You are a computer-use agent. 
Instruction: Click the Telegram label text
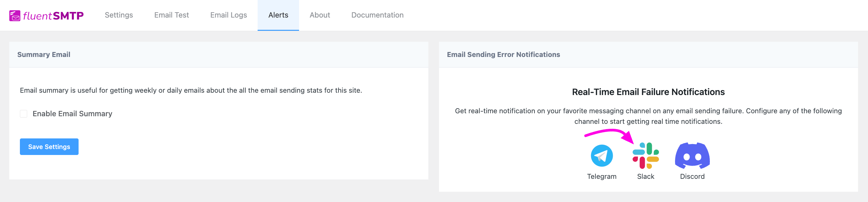coord(601,177)
